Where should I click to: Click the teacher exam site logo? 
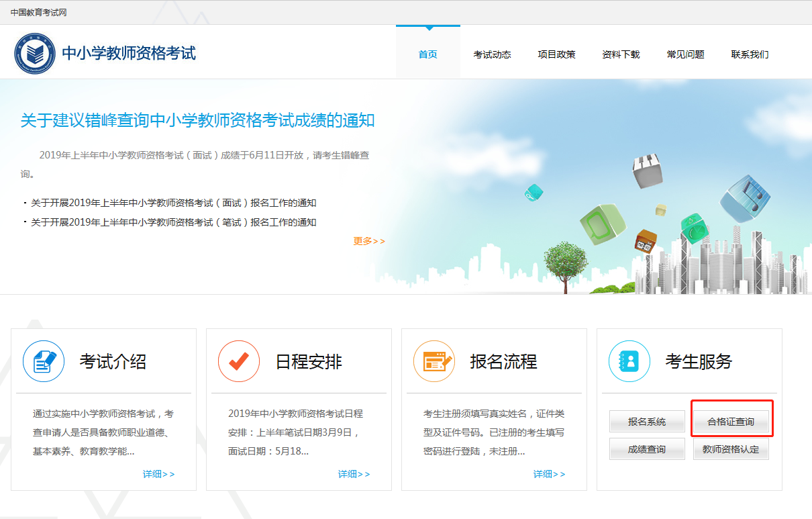coord(34,53)
